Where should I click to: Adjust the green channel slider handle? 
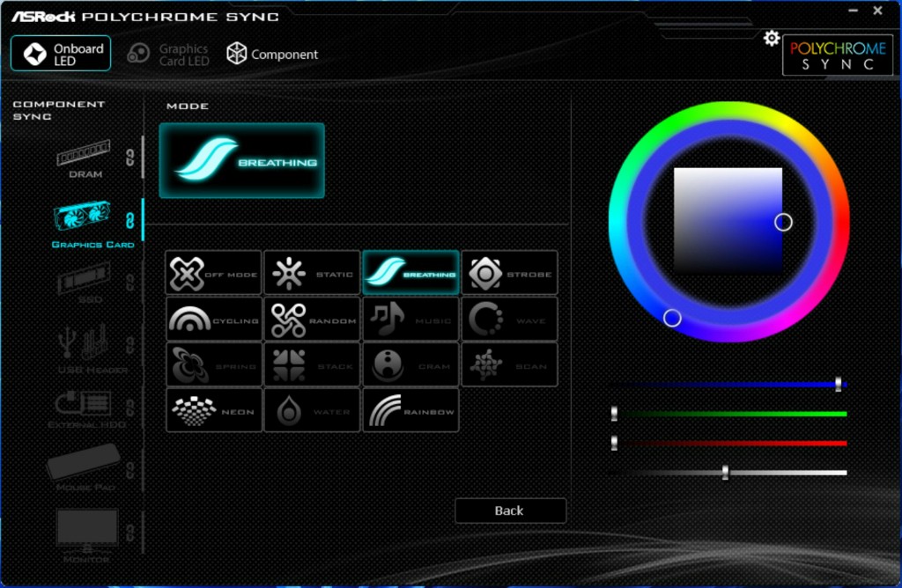(x=614, y=413)
